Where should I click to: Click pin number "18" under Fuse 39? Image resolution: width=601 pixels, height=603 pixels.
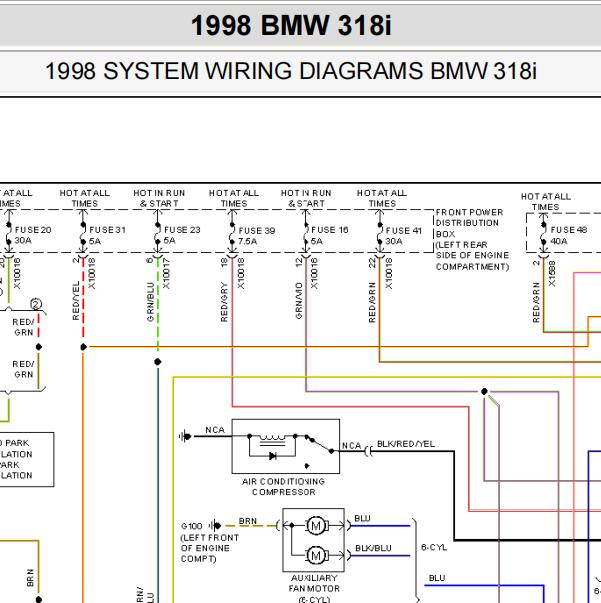click(x=224, y=262)
